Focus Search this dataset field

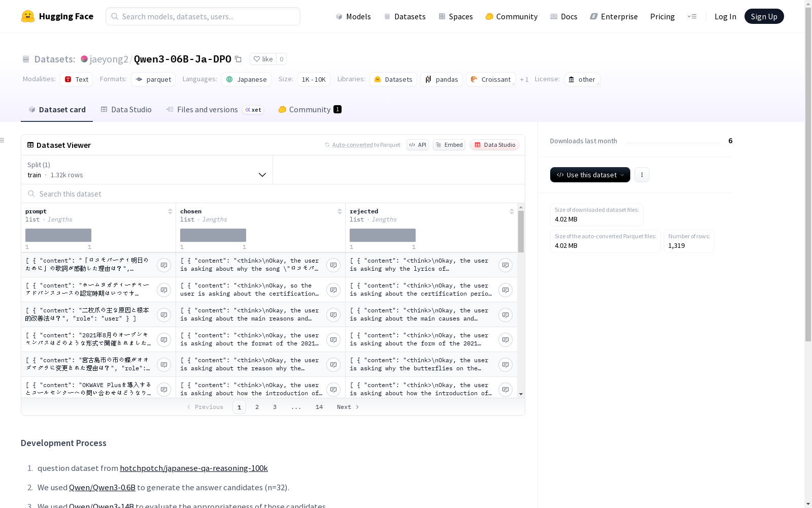point(273,194)
